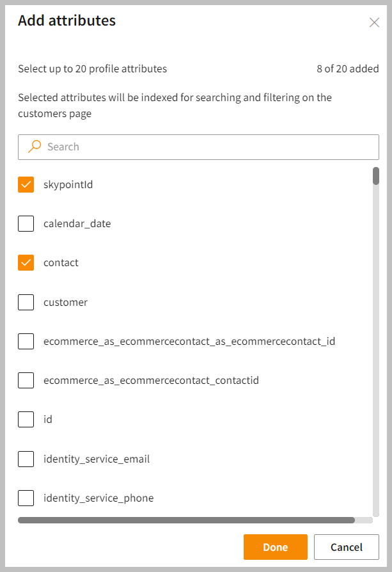Click the Cancel button
This screenshot has height=572, width=392.
(x=346, y=547)
